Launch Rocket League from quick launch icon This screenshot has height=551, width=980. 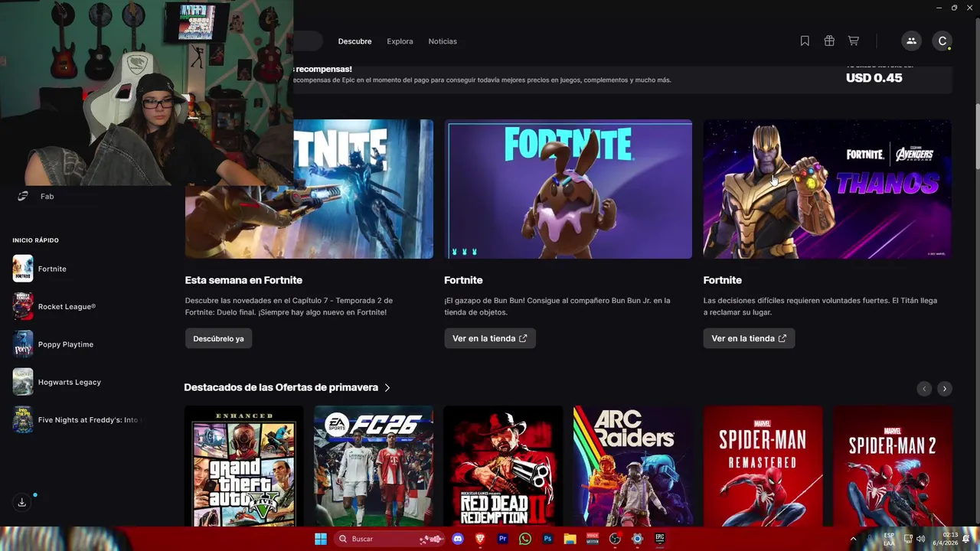23,306
